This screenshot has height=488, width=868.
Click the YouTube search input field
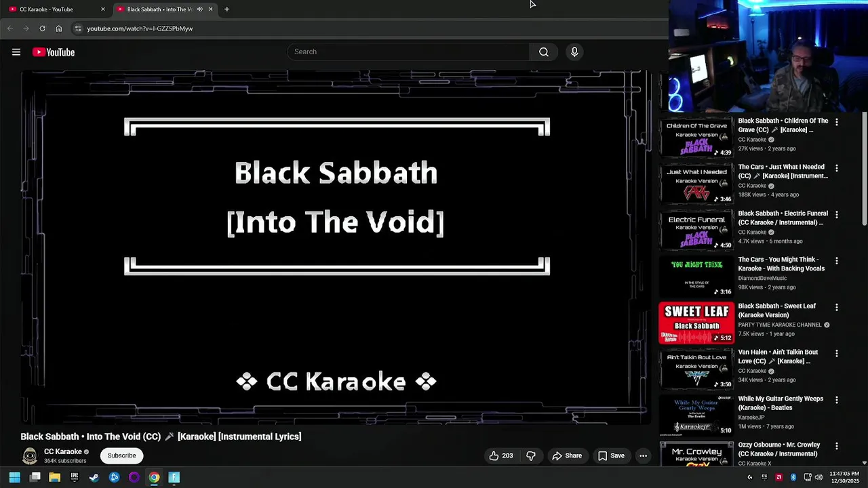(x=408, y=52)
